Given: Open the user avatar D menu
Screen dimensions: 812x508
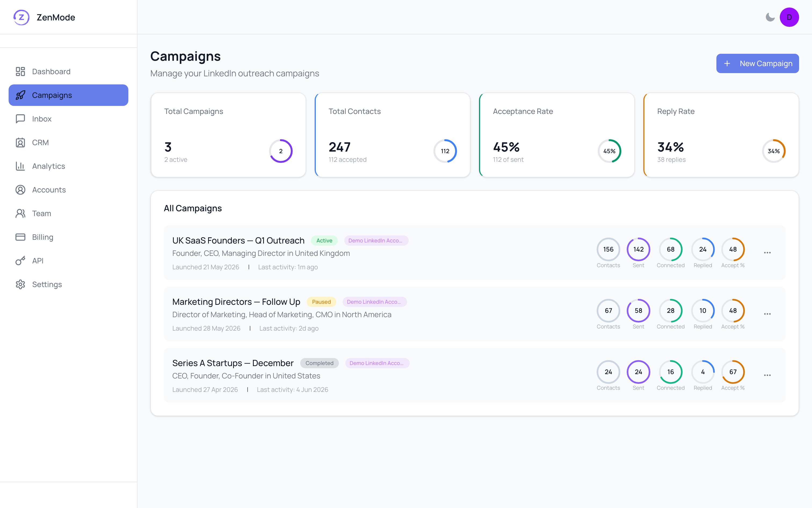Looking at the screenshot, I should (x=789, y=17).
